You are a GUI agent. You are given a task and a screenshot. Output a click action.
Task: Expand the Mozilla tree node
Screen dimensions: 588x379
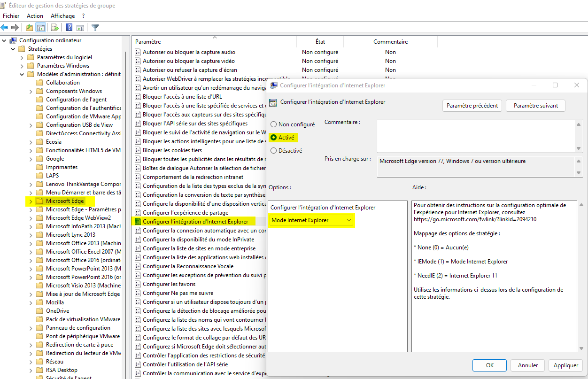[x=31, y=302]
